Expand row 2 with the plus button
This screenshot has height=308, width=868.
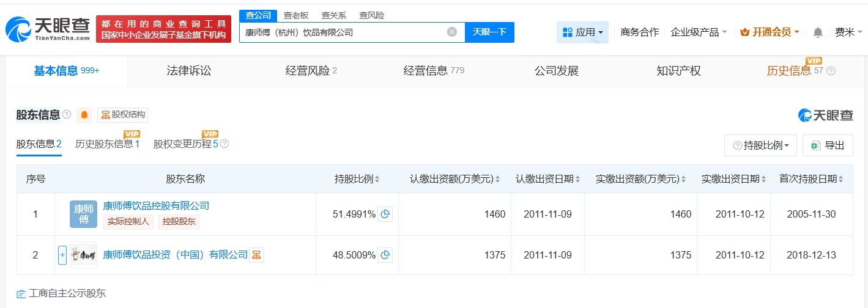pos(62,255)
